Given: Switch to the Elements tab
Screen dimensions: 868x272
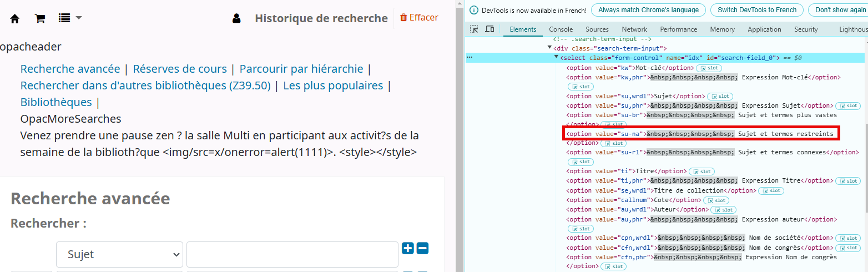Looking at the screenshot, I should [523, 29].
